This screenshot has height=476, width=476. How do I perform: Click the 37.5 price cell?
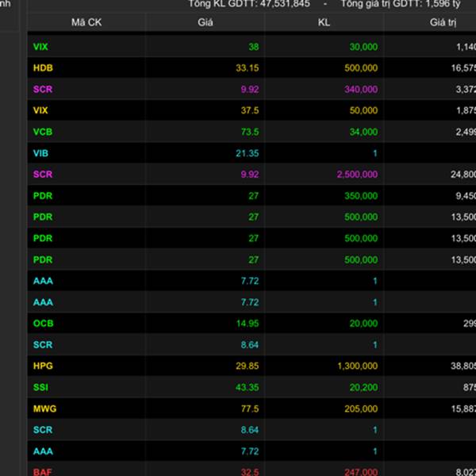click(250, 110)
